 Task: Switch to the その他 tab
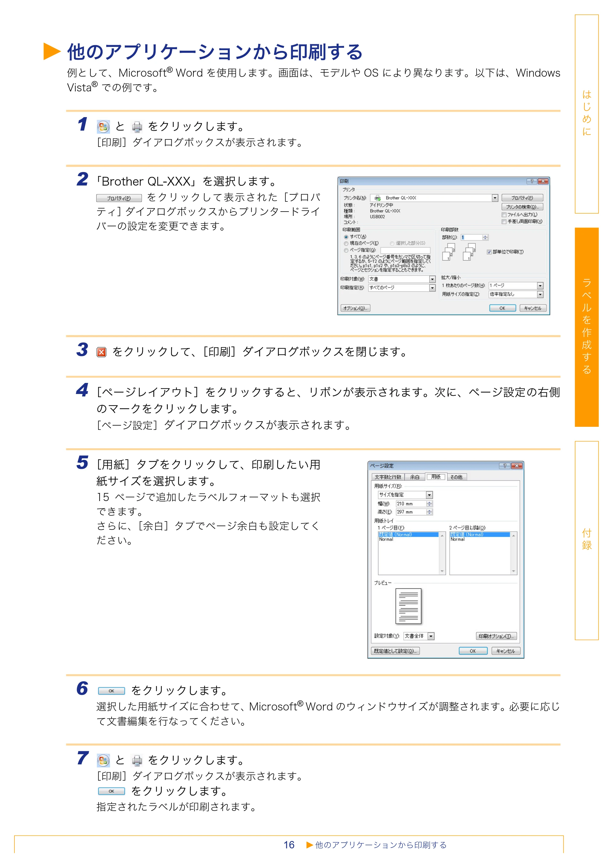point(457,477)
